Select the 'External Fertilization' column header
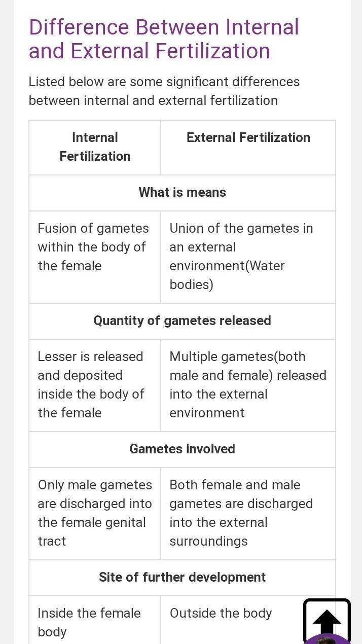The height and width of the screenshot is (644, 362). click(x=248, y=137)
